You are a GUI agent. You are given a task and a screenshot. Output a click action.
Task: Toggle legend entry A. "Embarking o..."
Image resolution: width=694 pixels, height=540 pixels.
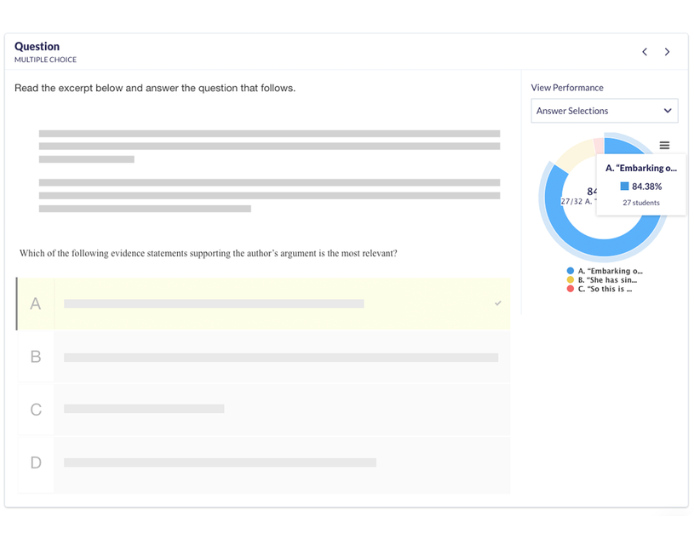click(610, 271)
